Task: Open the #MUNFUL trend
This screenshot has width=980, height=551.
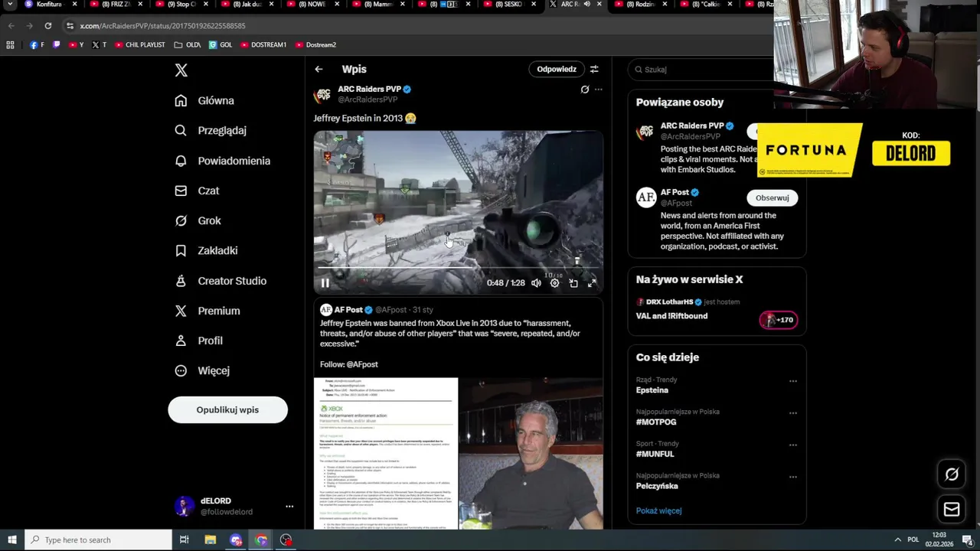Action: pyautogui.click(x=655, y=455)
